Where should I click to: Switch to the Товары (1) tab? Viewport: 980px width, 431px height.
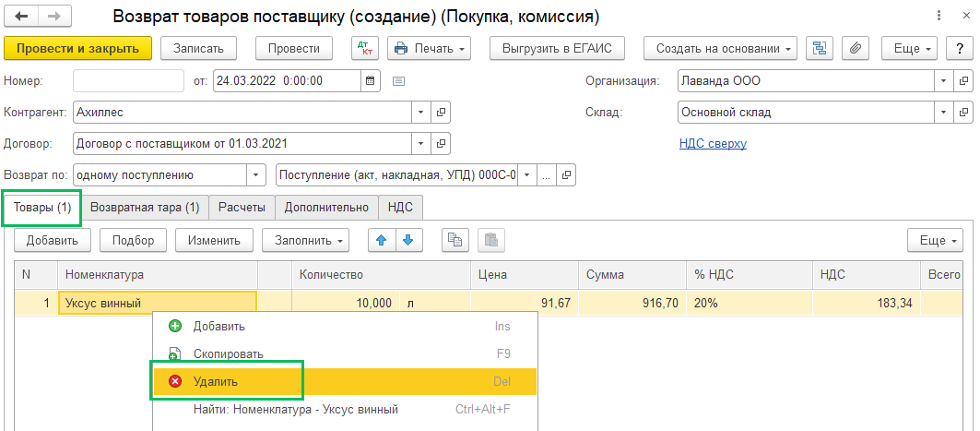pyautogui.click(x=42, y=208)
